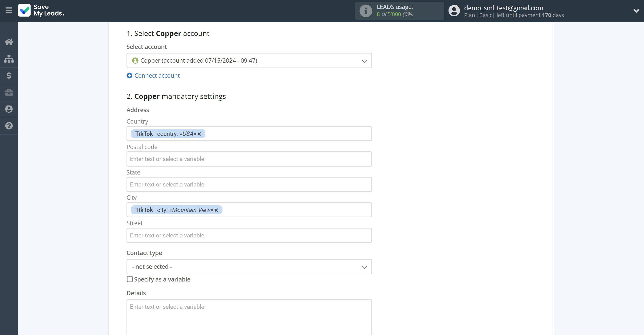644x335 pixels.
Task: Go to Home in the sidebar
Action: point(9,42)
